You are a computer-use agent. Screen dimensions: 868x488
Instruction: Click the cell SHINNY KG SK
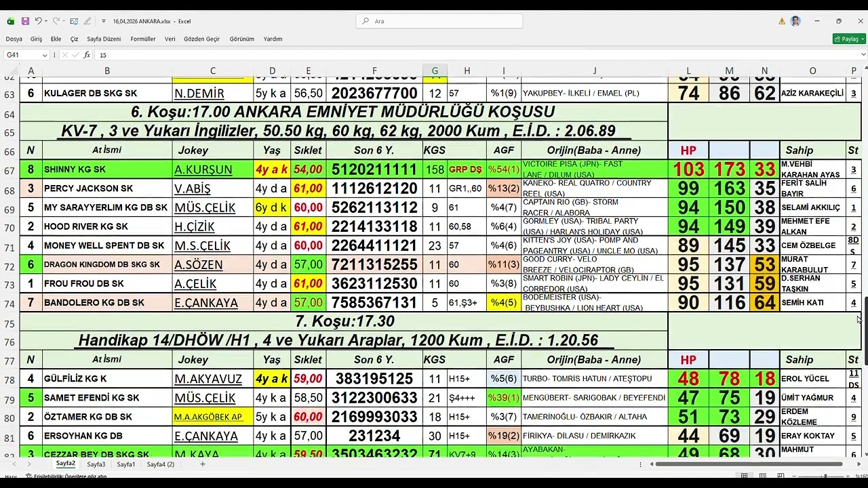(x=106, y=169)
